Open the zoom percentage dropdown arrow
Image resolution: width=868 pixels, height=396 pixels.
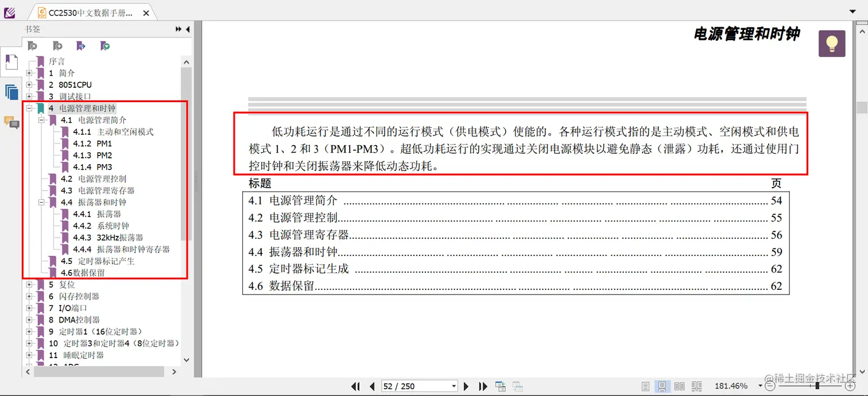click(x=760, y=386)
